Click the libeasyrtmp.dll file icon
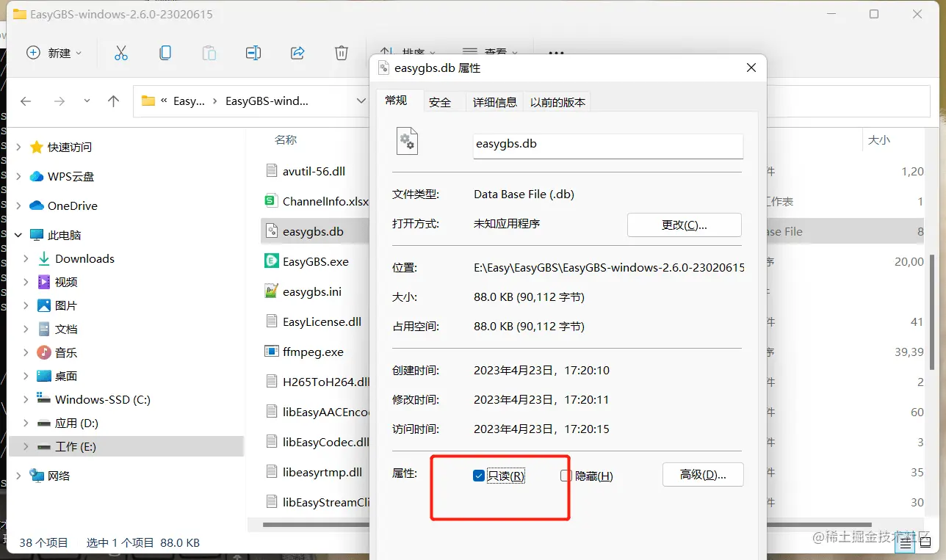The image size is (946, 560). coord(271,472)
